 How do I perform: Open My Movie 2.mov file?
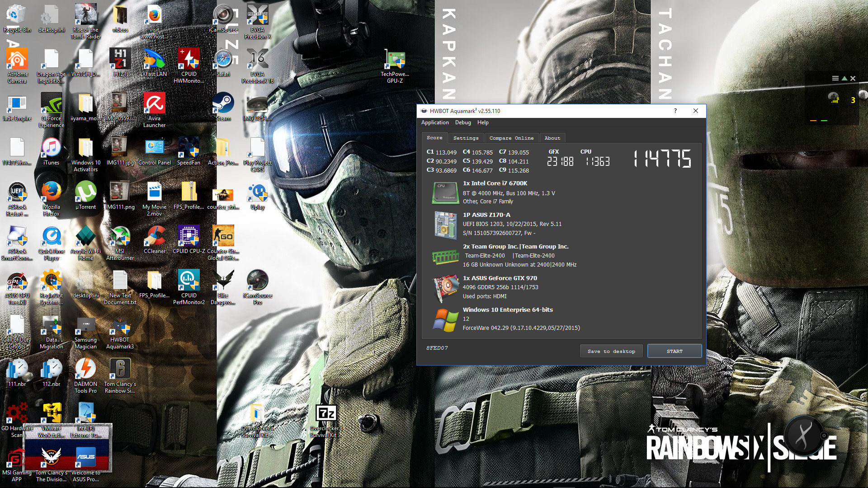coord(155,199)
